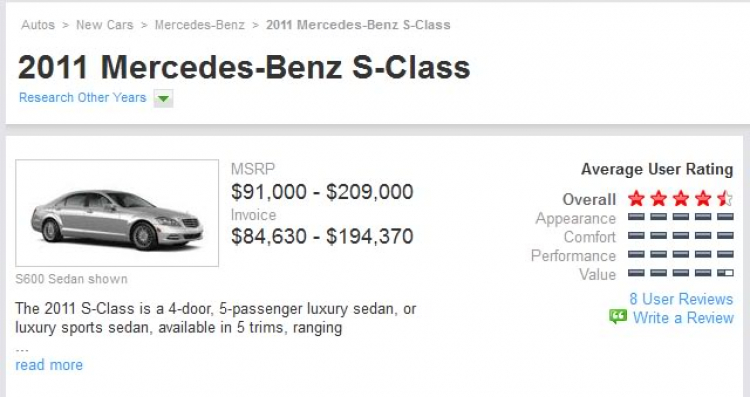Click the third red Overall star
The width and height of the screenshot is (750, 397).
pyautogui.click(x=681, y=198)
